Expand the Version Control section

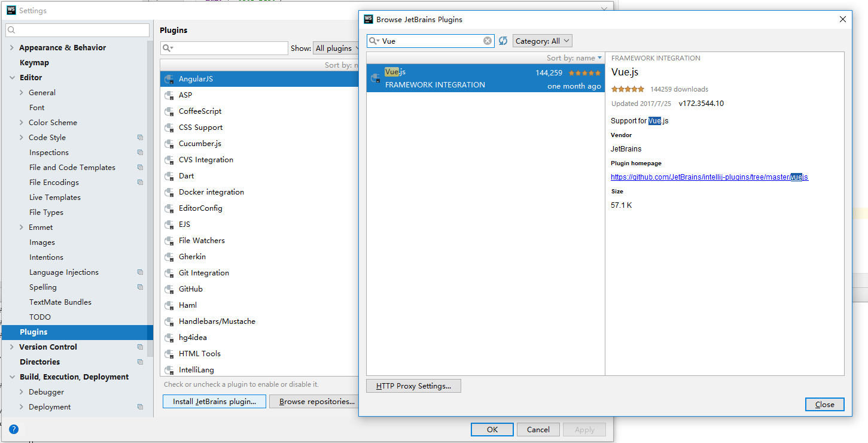click(12, 347)
